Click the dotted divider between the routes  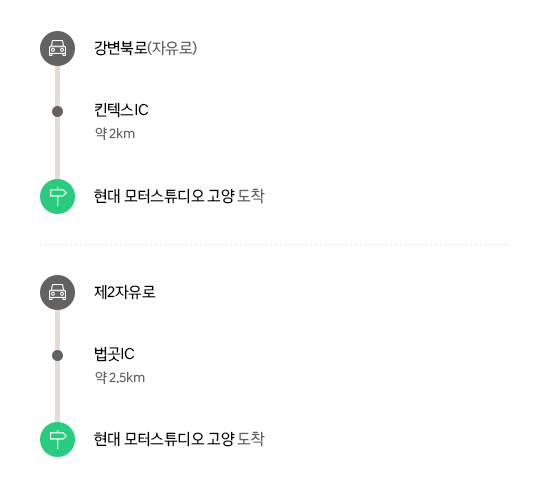[274, 245]
